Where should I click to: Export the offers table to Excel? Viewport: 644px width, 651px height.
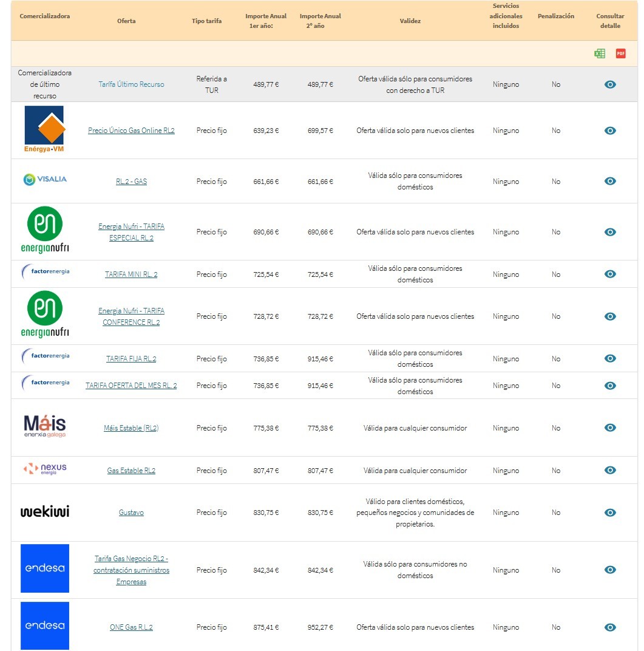(x=599, y=53)
